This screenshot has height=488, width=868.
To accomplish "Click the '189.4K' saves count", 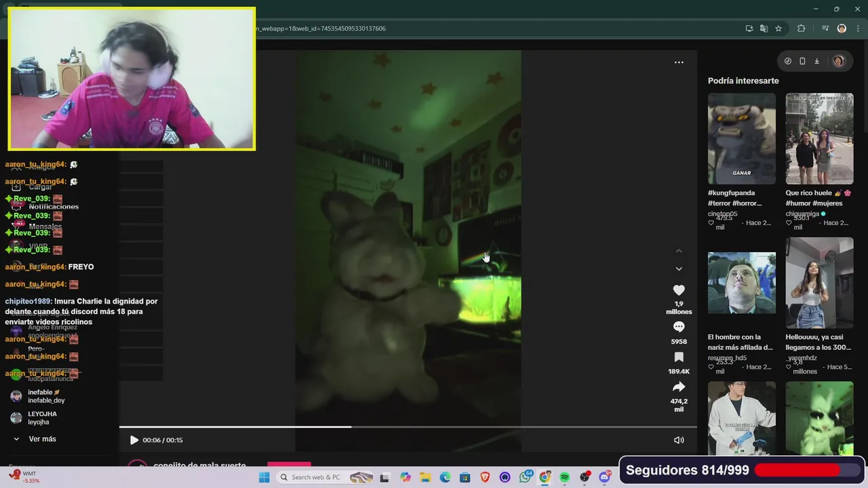I will pos(679,371).
